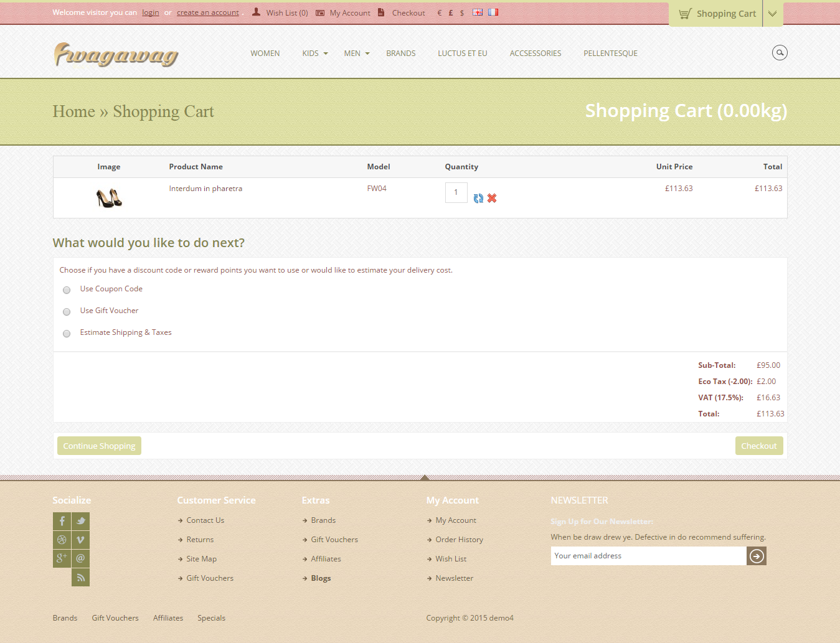
Task: Open the WOMEN menu item
Action: (x=265, y=54)
